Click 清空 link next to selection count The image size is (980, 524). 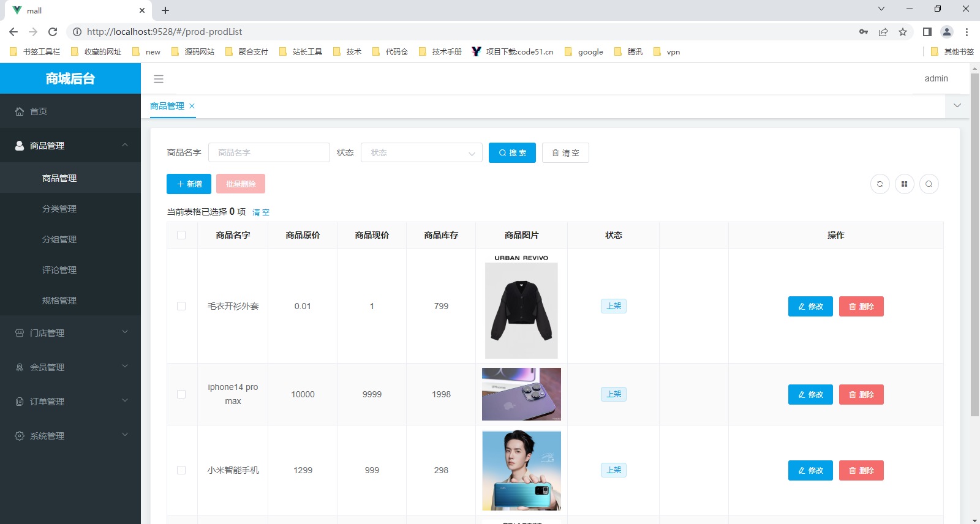tap(261, 212)
